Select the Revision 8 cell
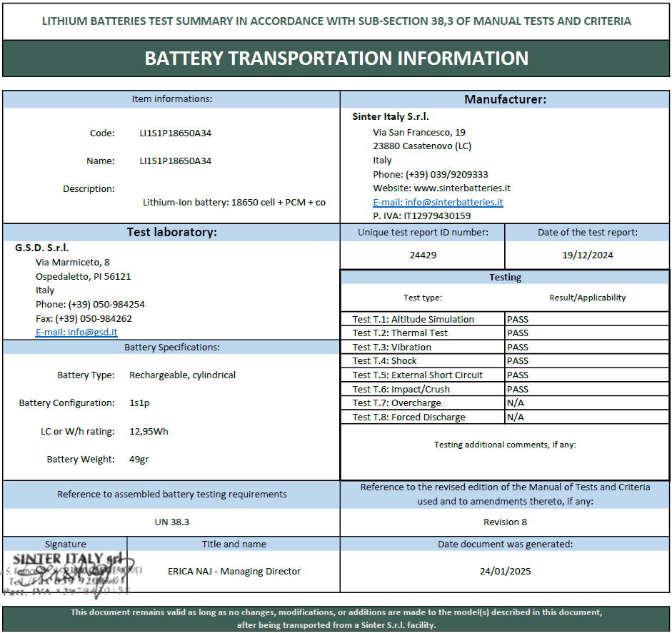 pos(505,522)
